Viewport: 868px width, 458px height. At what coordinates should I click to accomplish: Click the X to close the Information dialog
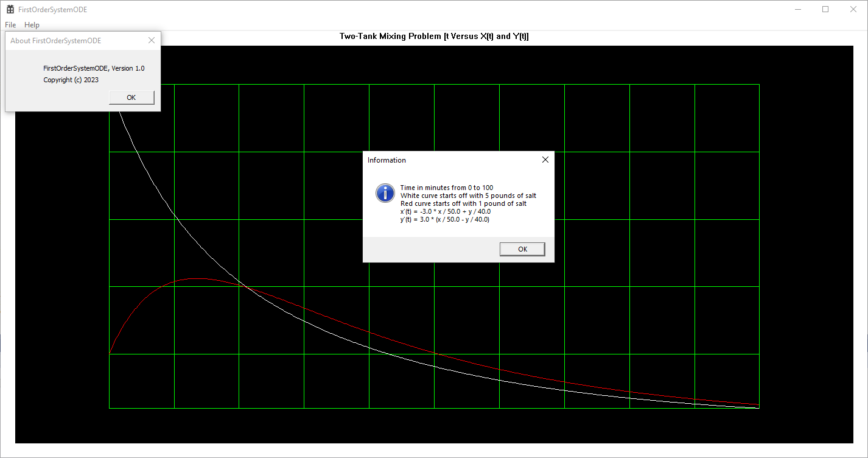[x=545, y=160]
